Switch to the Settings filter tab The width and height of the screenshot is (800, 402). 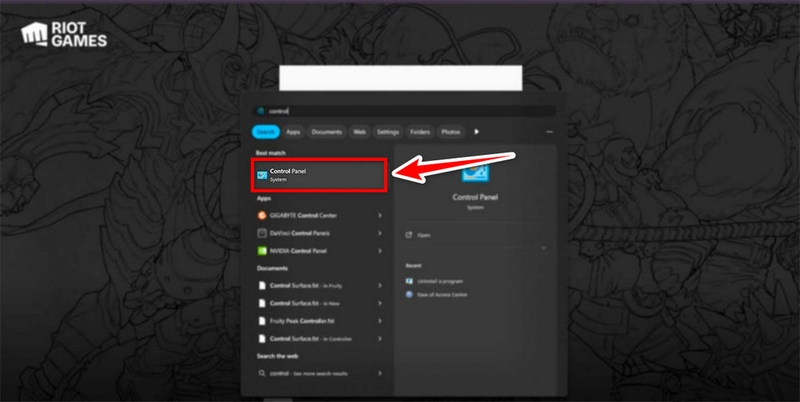point(388,132)
